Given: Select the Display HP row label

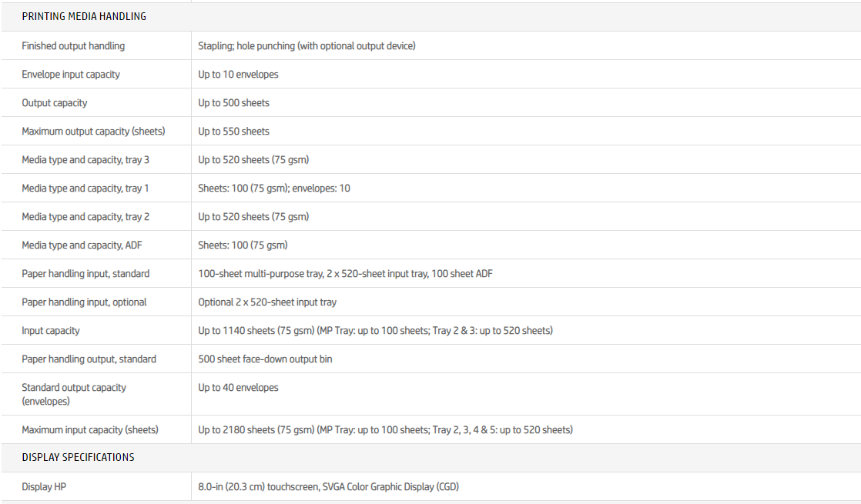Looking at the screenshot, I should [x=44, y=487].
